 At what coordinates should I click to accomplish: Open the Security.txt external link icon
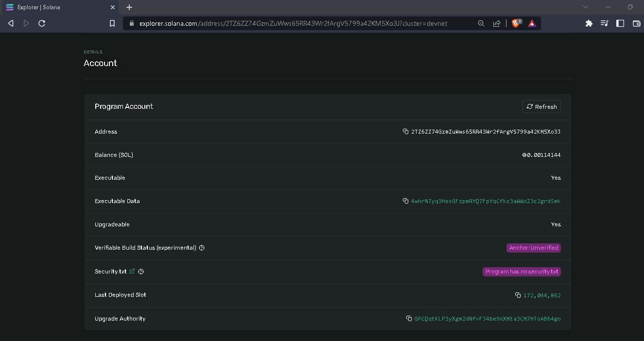point(132,272)
